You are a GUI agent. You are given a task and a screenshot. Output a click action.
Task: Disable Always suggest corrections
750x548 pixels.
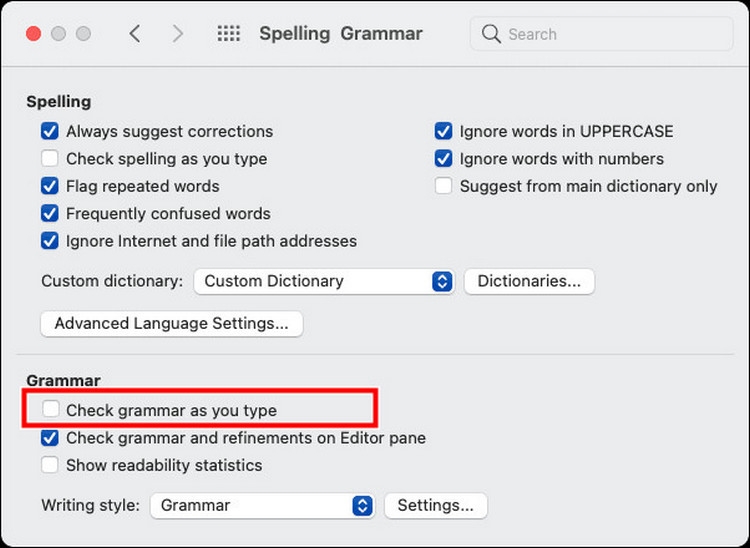(x=50, y=131)
